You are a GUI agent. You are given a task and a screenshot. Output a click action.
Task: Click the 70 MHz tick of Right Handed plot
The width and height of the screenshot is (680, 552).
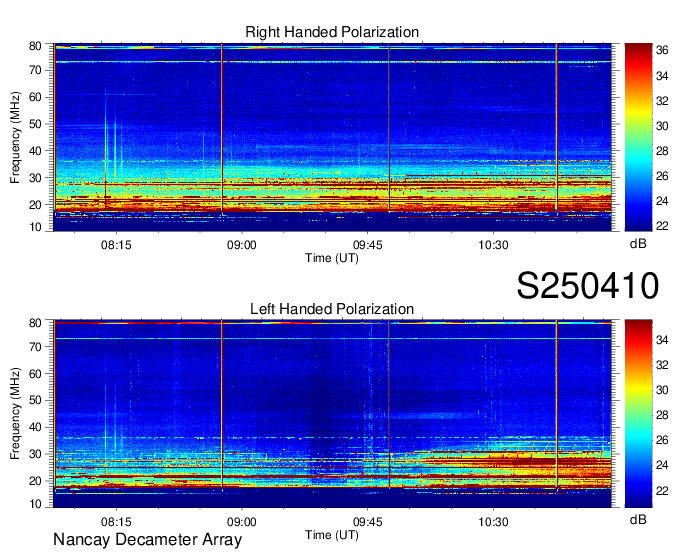[35, 70]
